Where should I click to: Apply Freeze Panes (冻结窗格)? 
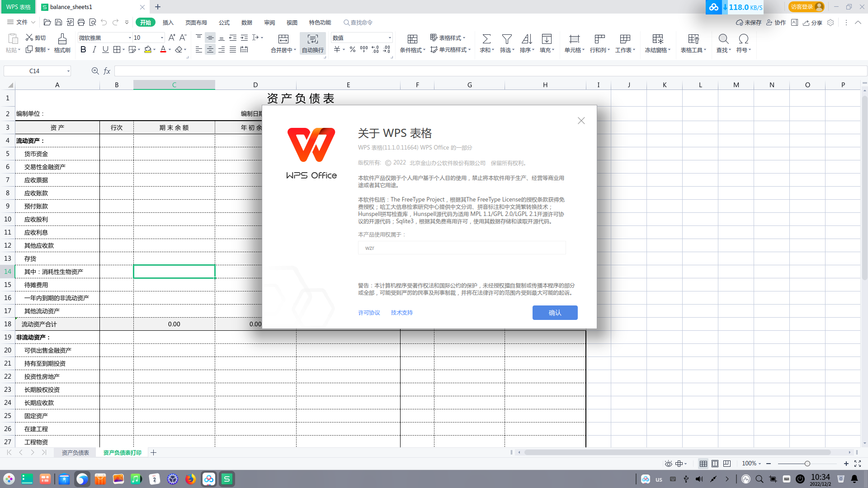[x=657, y=43]
